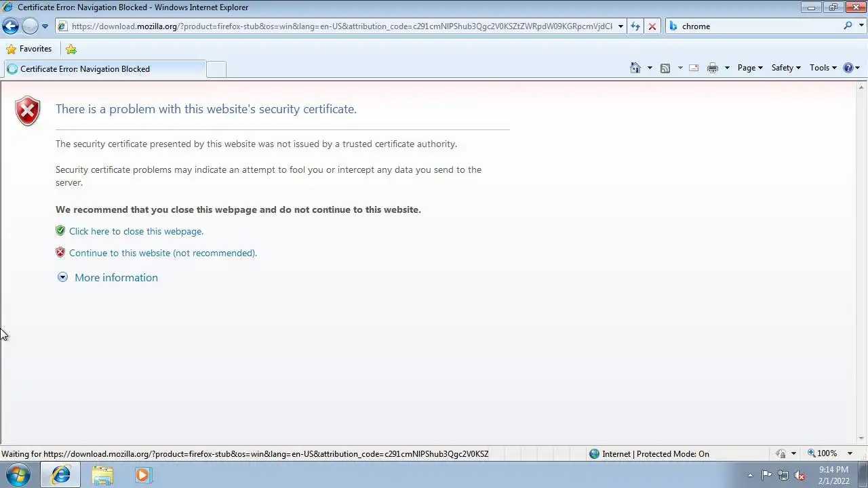Viewport: 868px width, 488px height.
Task: Click the bold recommendation to close this webpage
Action: click(x=238, y=209)
